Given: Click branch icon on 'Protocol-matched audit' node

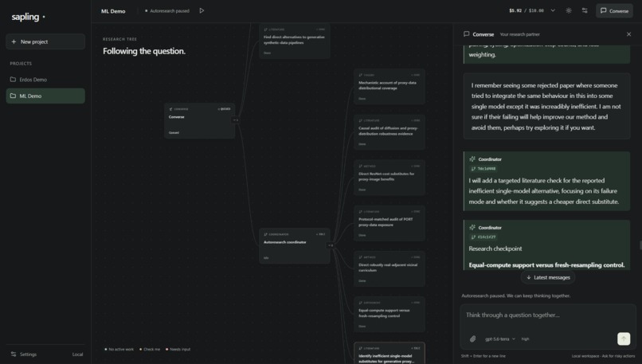Looking at the screenshot, I should click(361, 212).
